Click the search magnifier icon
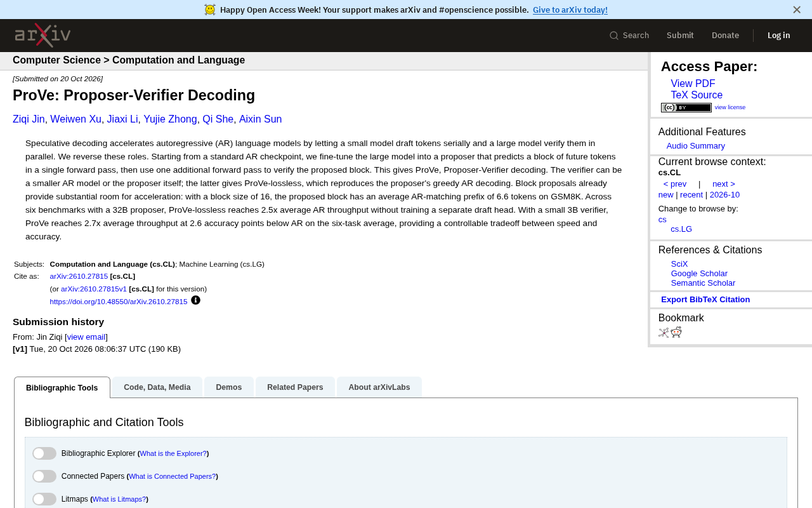 (614, 36)
